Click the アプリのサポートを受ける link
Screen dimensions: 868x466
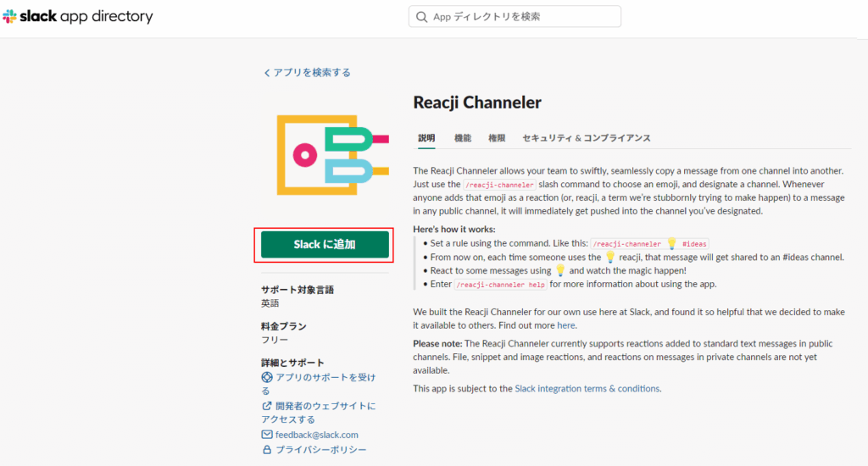coord(325,377)
